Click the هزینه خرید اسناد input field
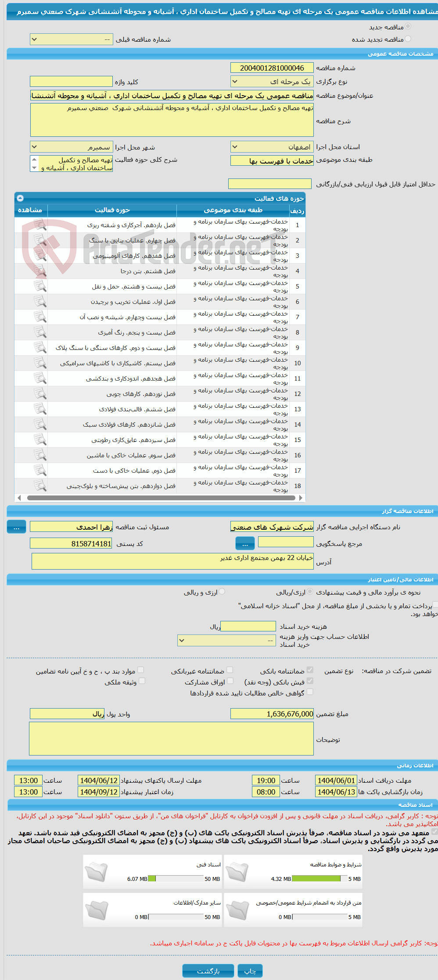The width and height of the screenshot is (438, 980). tap(248, 627)
